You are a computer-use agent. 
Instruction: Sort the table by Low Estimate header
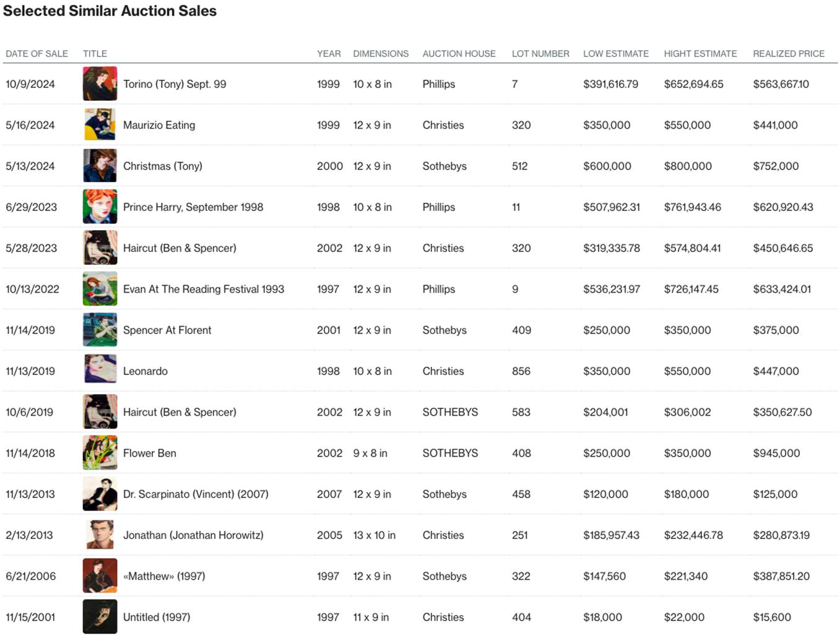point(615,54)
